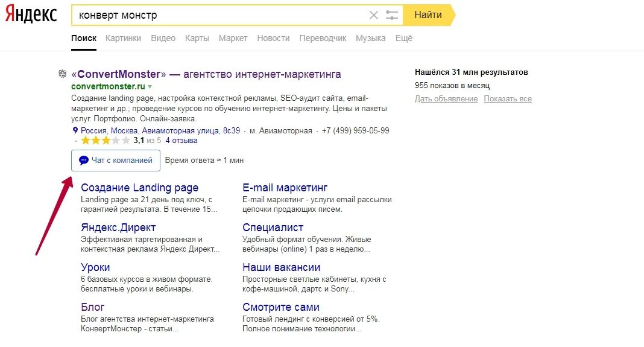The image size is (644, 347).
Task: Switch to the Новости tab
Action: coord(274,38)
